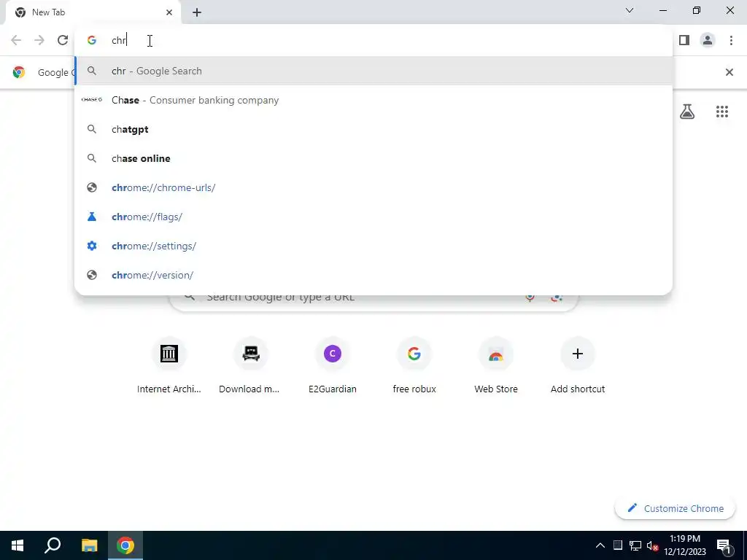
Task: Click the muted volume tray icon
Action: coord(652,545)
